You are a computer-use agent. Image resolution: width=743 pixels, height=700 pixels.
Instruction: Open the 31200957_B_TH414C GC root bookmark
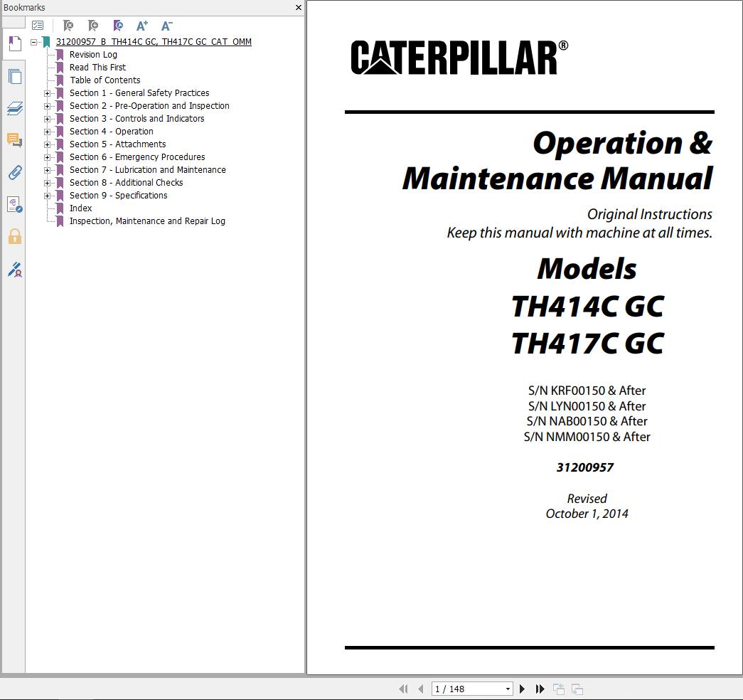[154, 42]
